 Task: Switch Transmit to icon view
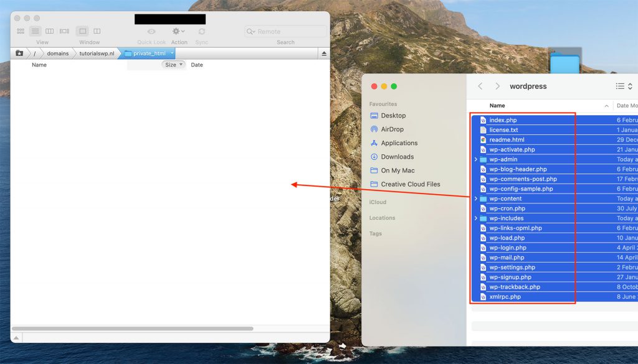click(21, 31)
